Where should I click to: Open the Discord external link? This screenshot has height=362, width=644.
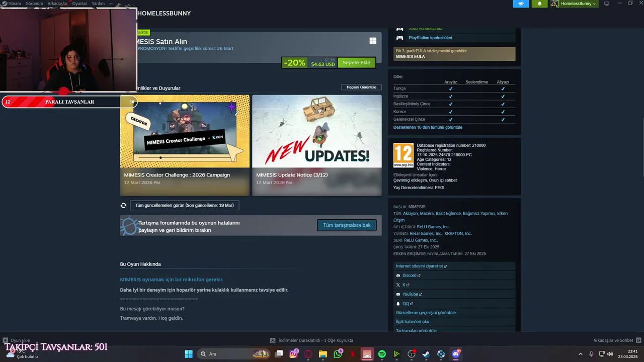click(x=411, y=276)
